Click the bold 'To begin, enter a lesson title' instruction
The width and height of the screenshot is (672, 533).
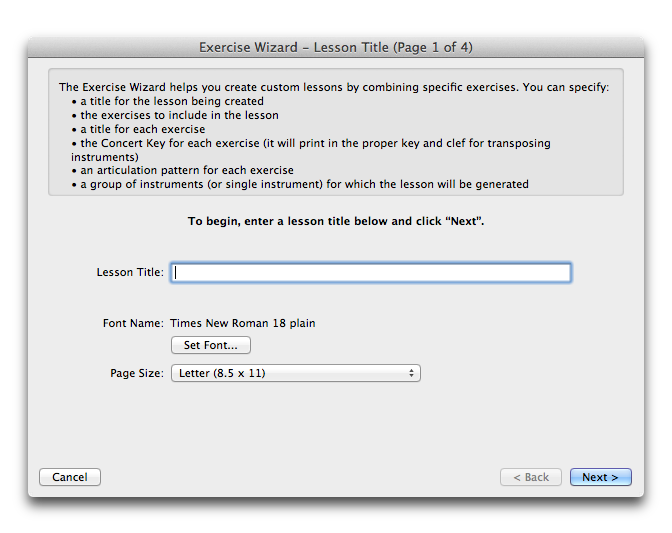pos(336,221)
